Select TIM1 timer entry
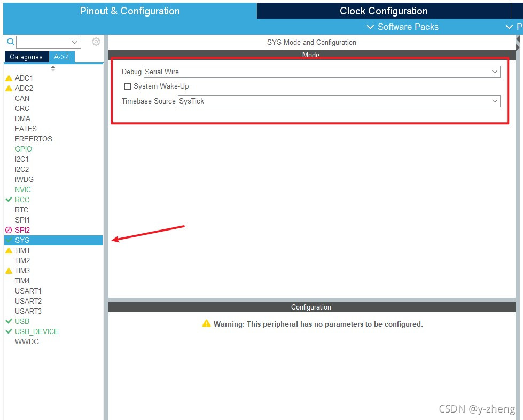The width and height of the screenshot is (523, 420). click(x=22, y=250)
